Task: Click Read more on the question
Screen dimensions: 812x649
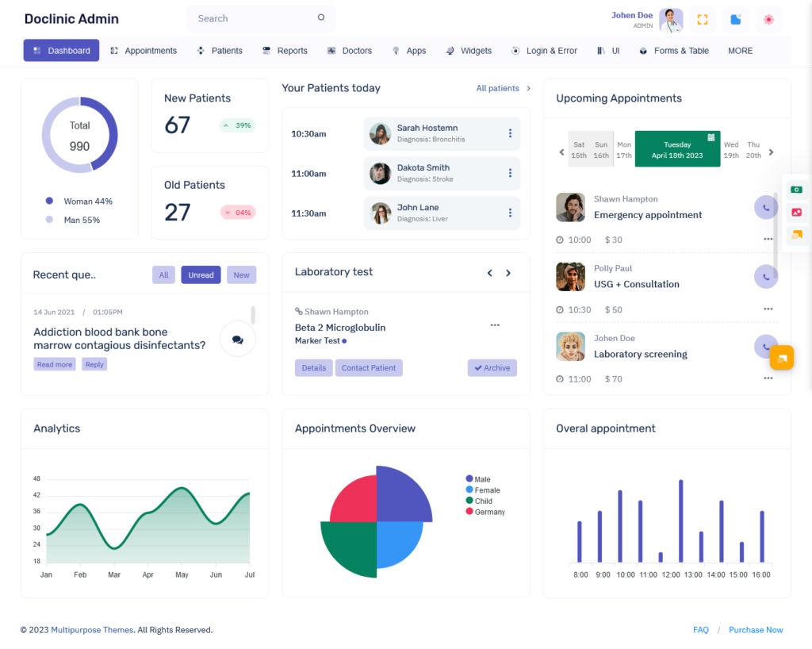Action: 55,364
